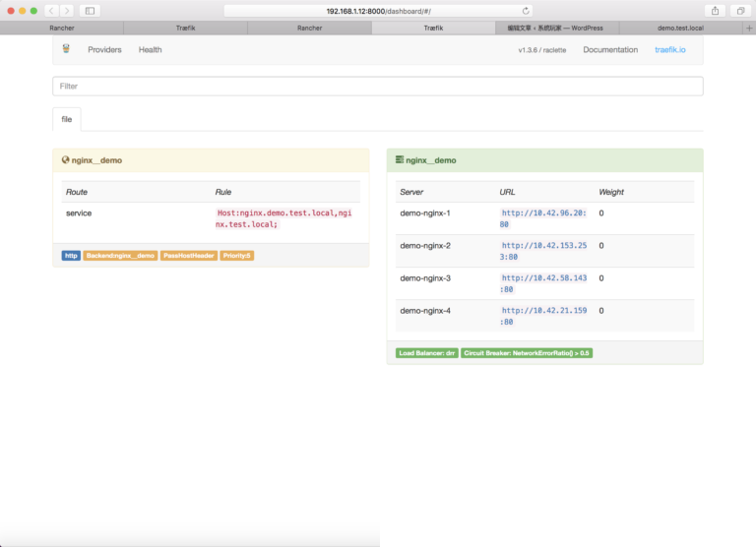756x547 pixels.
Task: Click the Circuit Breaker NetworkErrorRatio badge
Action: 527,353
